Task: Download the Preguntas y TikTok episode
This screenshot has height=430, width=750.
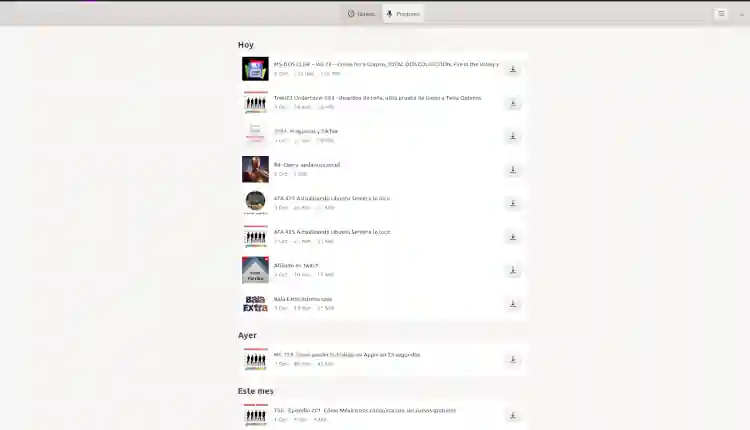Action: click(513, 136)
